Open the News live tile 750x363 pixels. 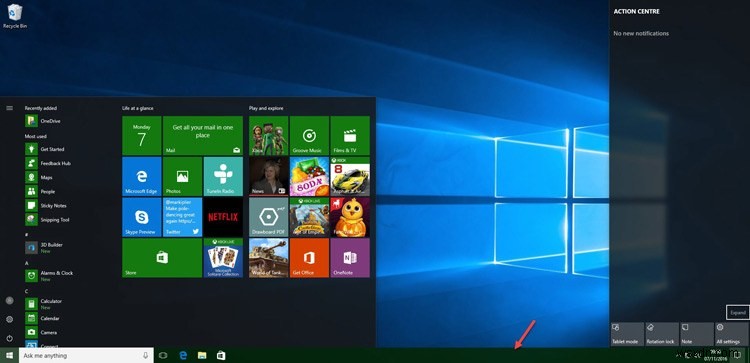(268, 176)
